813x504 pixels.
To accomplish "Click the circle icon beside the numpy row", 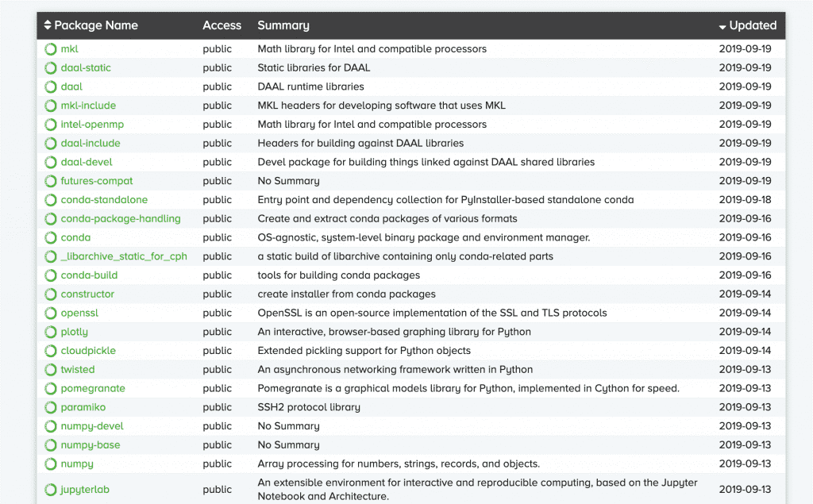I will tap(50, 464).
